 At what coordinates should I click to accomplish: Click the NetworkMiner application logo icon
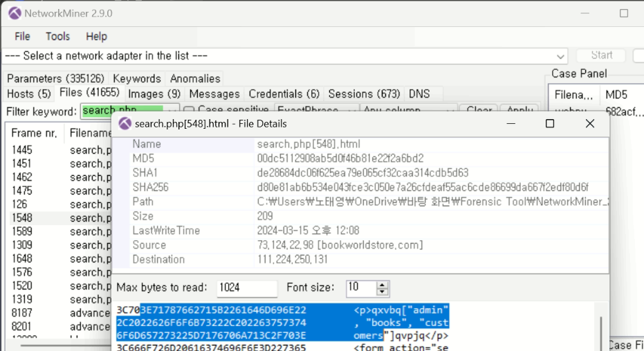(15, 14)
